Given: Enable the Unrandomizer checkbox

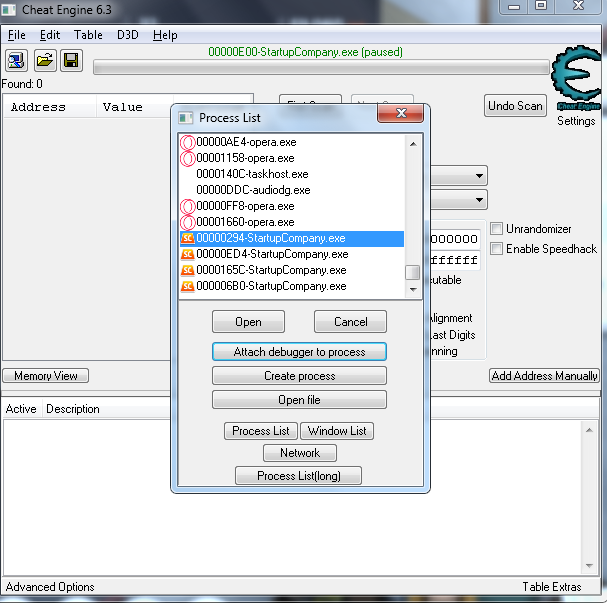Looking at the screenshot, I should [x=497, y=229].
